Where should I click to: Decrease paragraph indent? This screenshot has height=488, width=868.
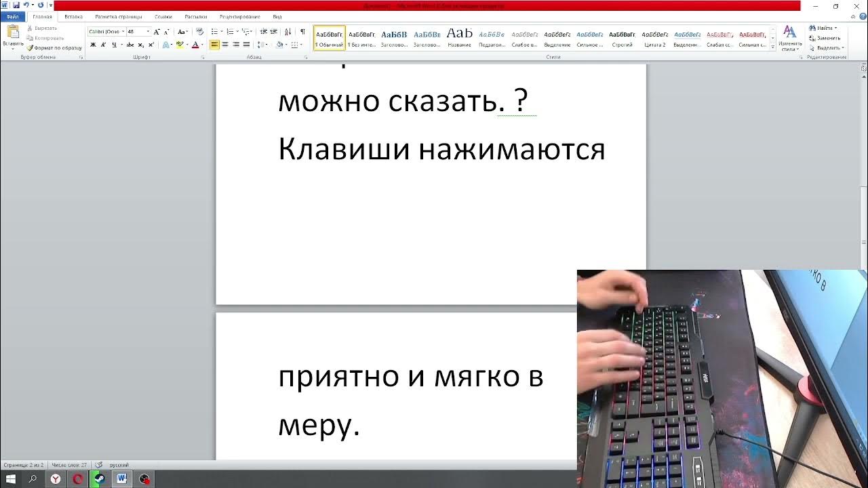(264, 32)
